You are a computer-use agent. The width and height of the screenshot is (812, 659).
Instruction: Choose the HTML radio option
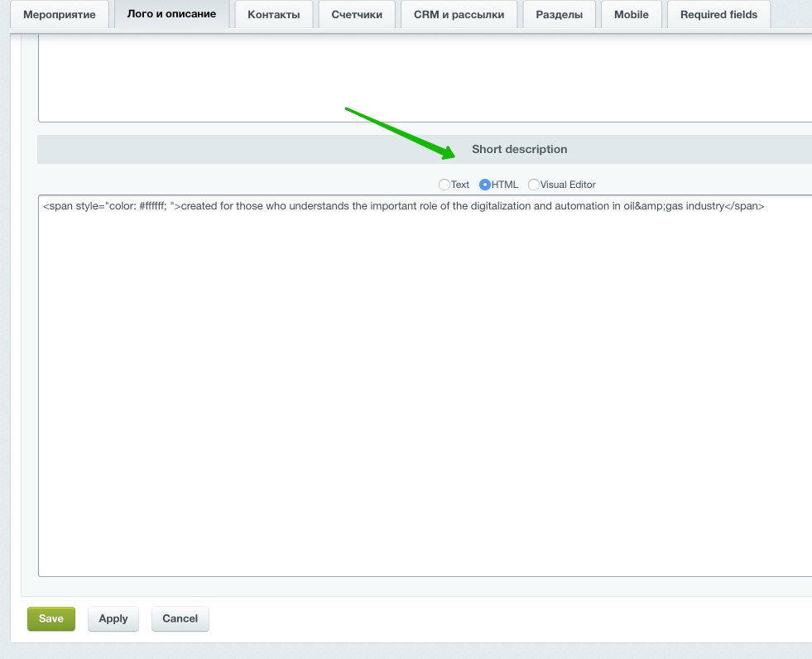coord(485,185)
